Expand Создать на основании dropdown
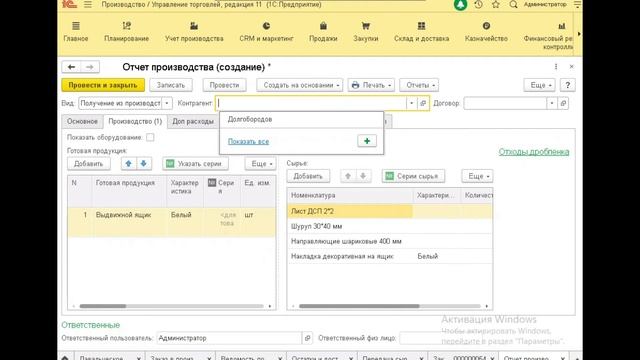The width and height of the screenshot is (640, 360). [x=300, y=85]
